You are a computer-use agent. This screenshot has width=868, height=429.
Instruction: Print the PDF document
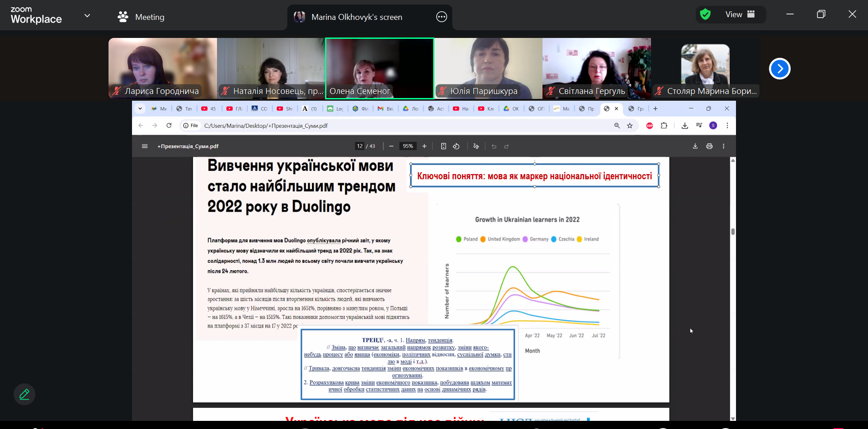click(x=709, y=146)
